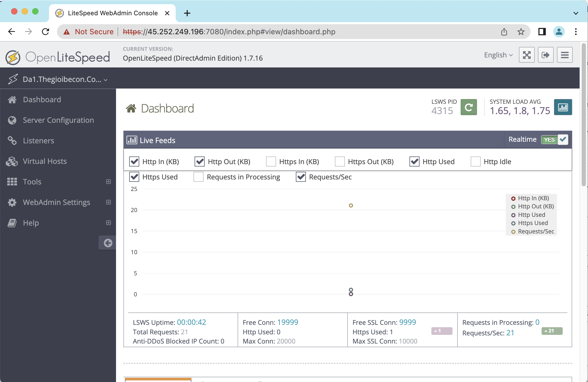Click the Dashboard house icon in sidebar
The image size is (588, 382).
(x=12, y=100)
